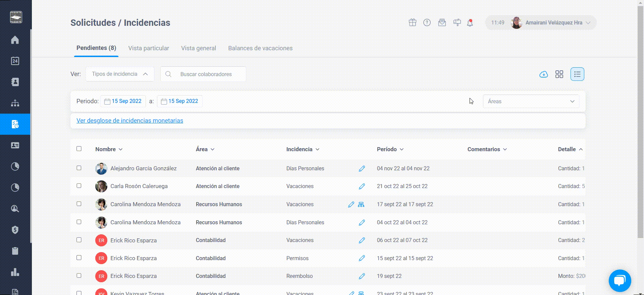Click the gift icon in header

[x=413, y=22]
